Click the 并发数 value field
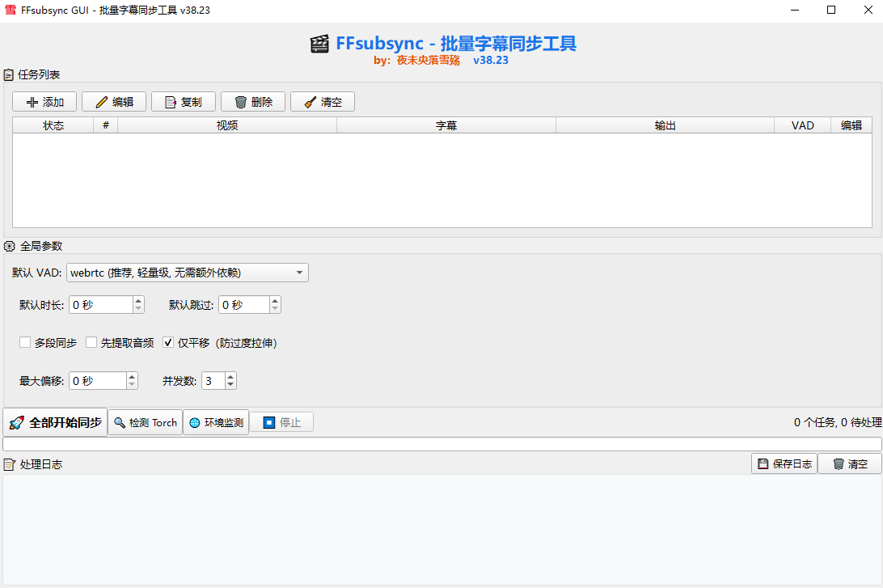Image resolution: width=883 pixels, height=588 pixels. (213, 381)
